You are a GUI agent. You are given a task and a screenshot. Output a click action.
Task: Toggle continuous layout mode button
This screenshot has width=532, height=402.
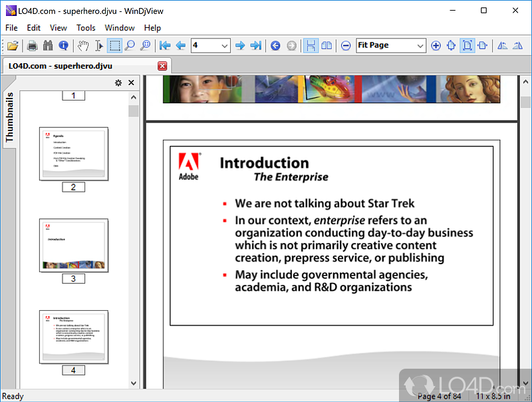pos(311,45)
